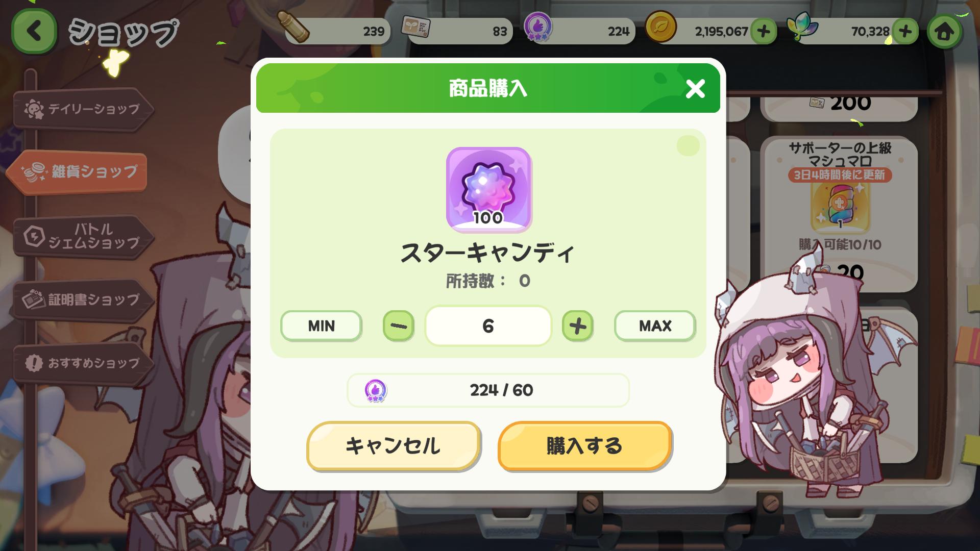The image size is (980, 551).
Task: Decrease purchase quantity with minus button
Action: (398, 325)
